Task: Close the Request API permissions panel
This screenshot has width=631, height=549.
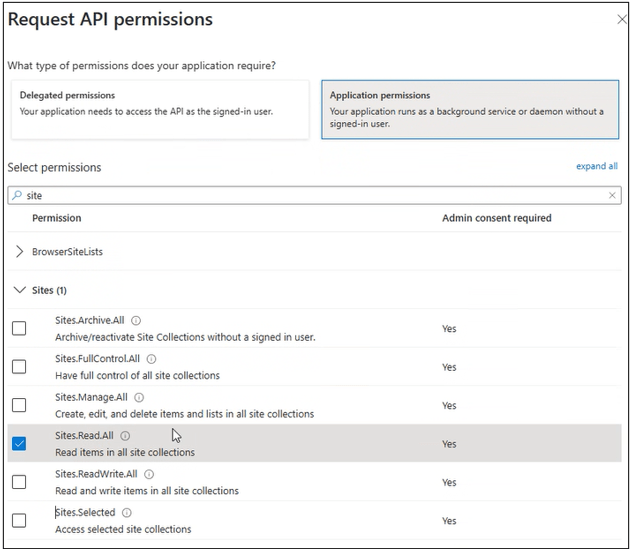Action: coord(621,19)
